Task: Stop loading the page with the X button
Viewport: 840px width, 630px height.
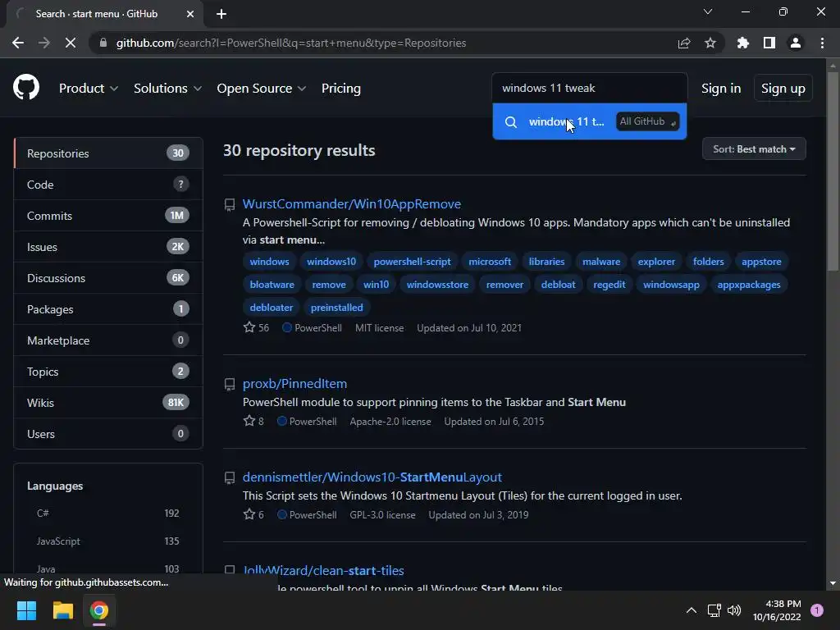Action: click(71, 43)
